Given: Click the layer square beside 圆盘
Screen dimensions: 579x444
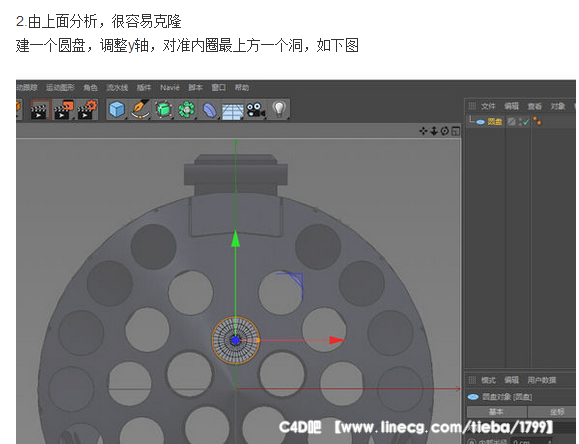Looking at the screenshot, I should click(511, 122).
